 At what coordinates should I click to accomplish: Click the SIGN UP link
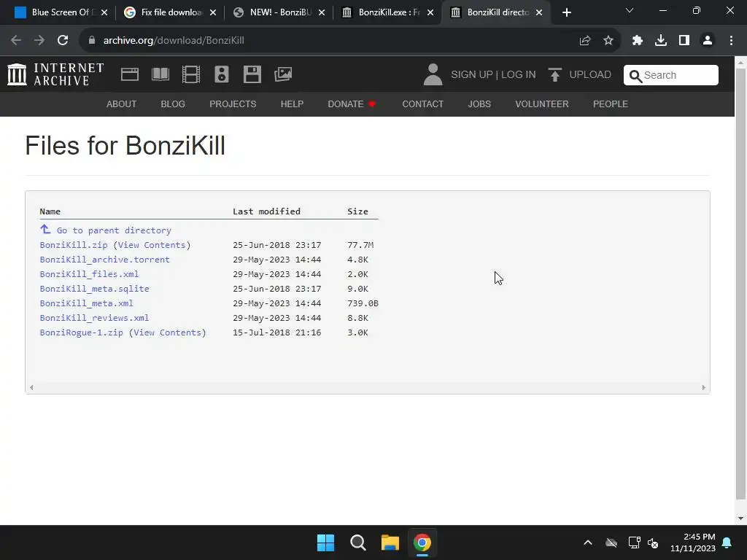(x=472, y=75)
